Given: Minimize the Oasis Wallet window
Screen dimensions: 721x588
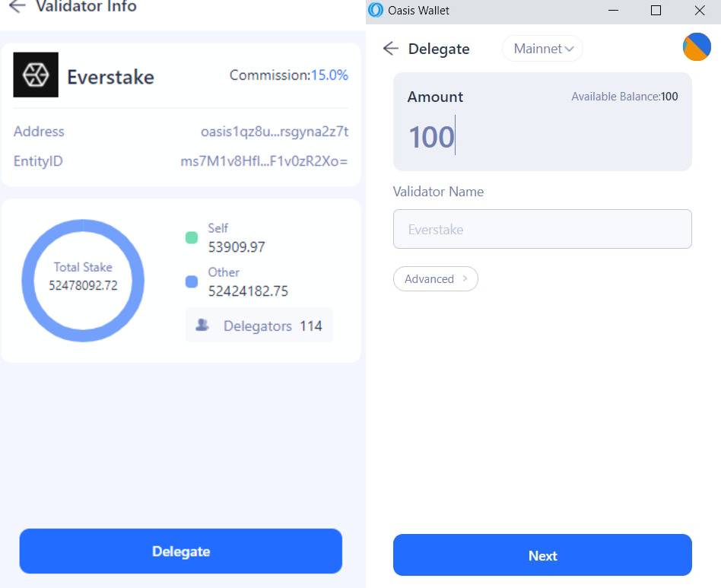Looking at the screenshot, I should (613, 10).
